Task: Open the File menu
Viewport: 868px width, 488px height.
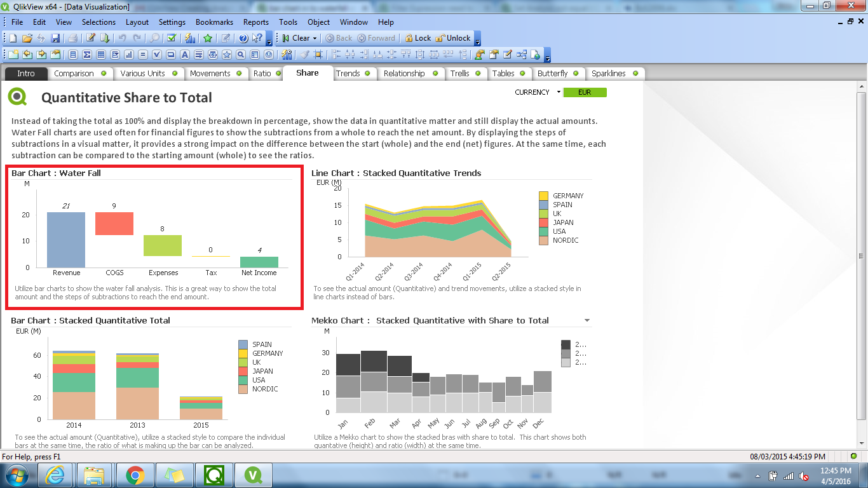Action: [x=17, y=22]
